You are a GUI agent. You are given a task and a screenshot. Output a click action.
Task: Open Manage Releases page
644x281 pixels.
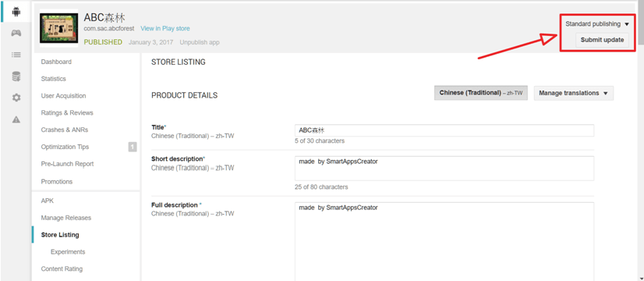[66, 218]
